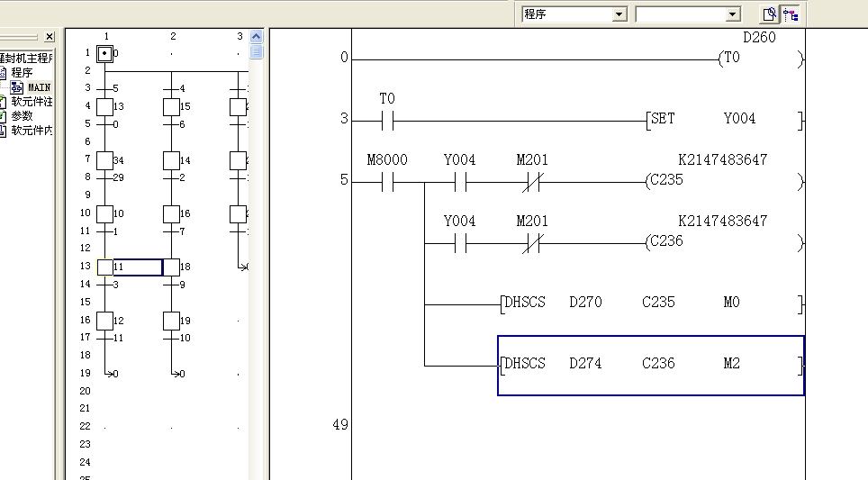Click the T0 contact on rung 3
The image size is (868, 480).
coord(387,120)
